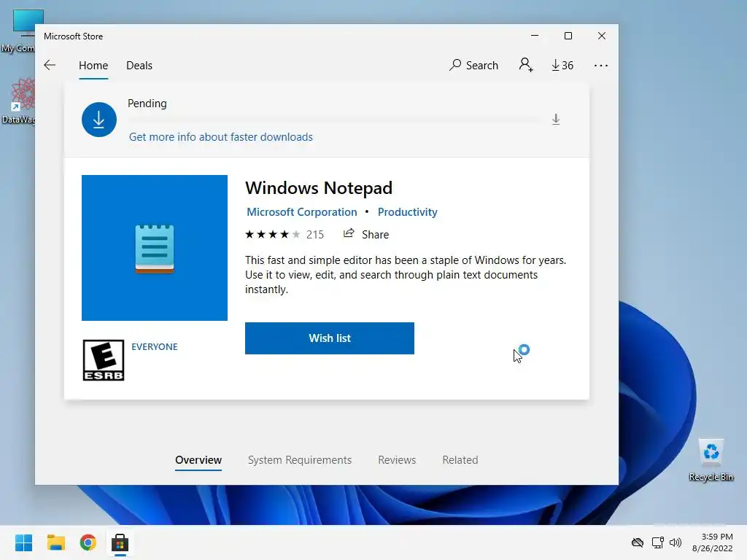Go back using the arrow in Microsoft Store
This screenshot has height=560, width=747.
tap(50, 65)
